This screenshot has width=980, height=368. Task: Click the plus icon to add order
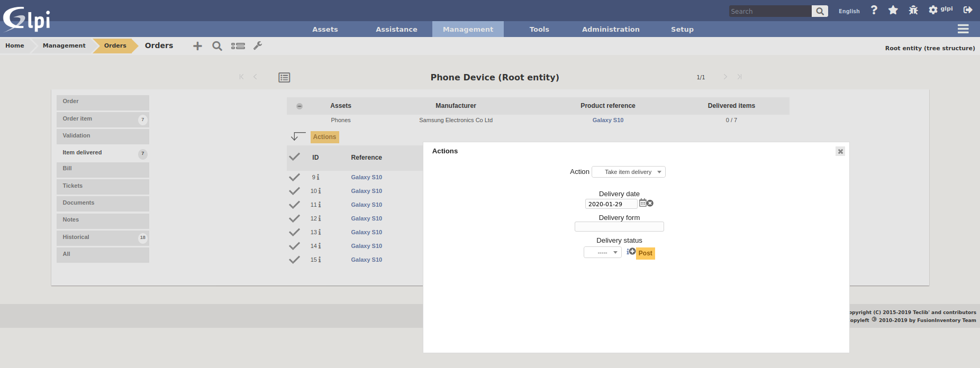pos(197,46)
